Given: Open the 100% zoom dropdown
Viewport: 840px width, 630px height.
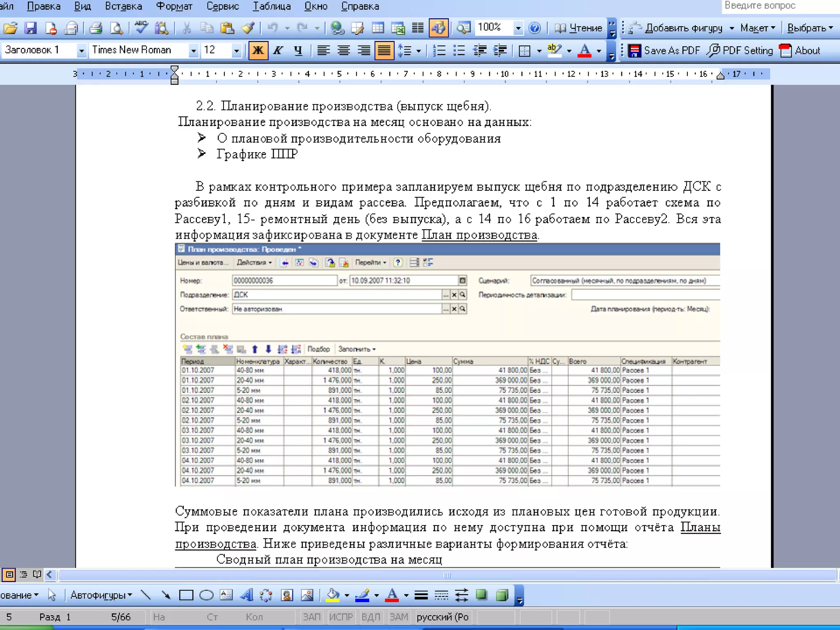Looking at the screenshot, I should [518, 28].
